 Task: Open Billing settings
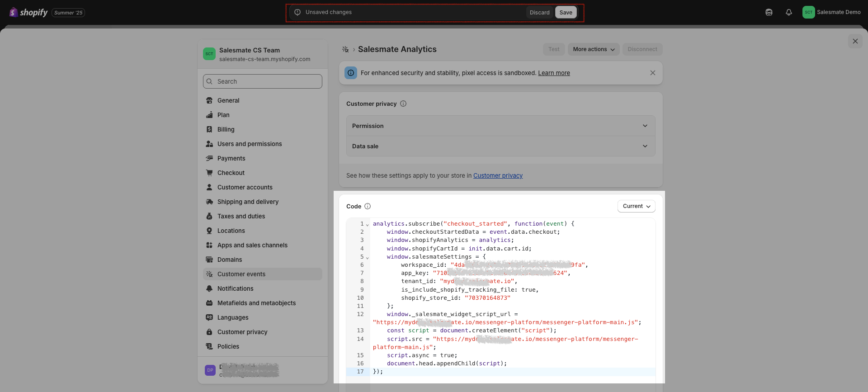pyautogui.click(x=263, y=129)
